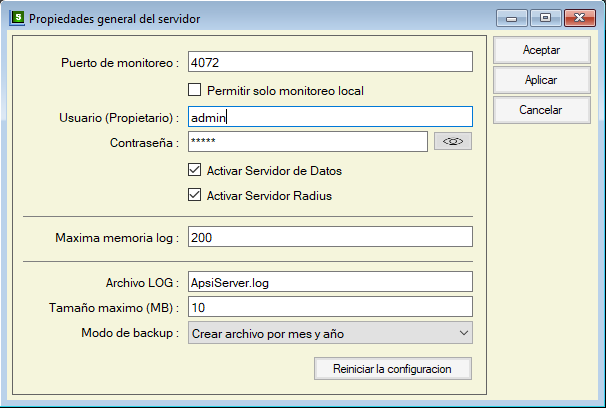This screenshot has height=408, width=606.
Task: Focus the Archivo LOG input field
Action: (x=329, y=282)
